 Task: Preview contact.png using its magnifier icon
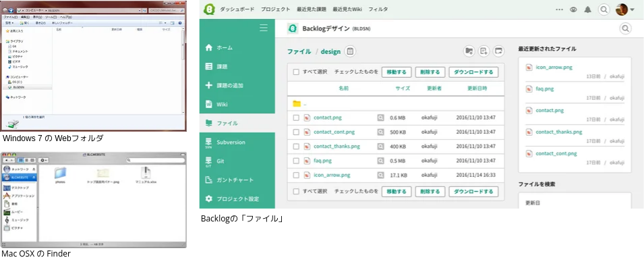coord(381,117)
